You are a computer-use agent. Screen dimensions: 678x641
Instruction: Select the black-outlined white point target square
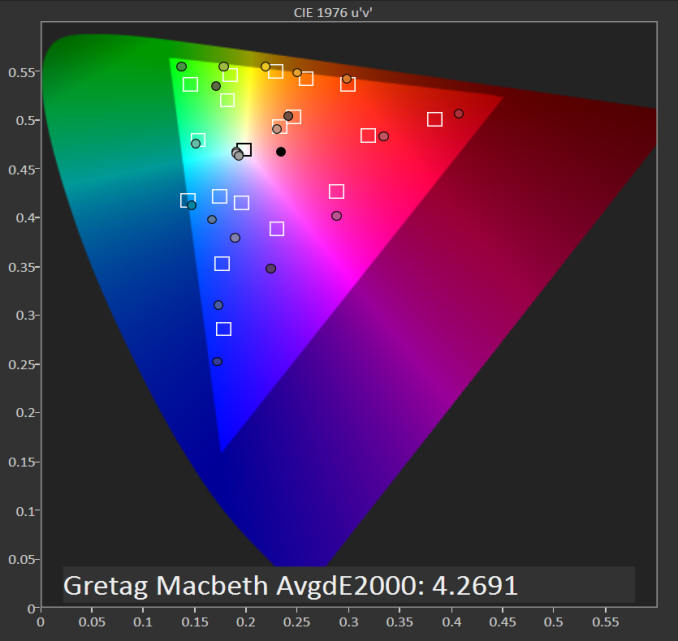[x=245, y=150]
